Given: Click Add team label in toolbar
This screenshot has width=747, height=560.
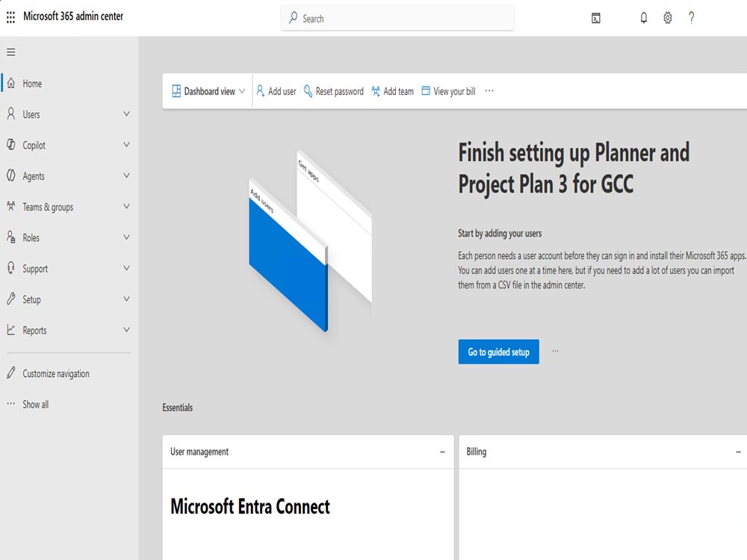Looking at the screenshot, I should [x=399, y=91].
